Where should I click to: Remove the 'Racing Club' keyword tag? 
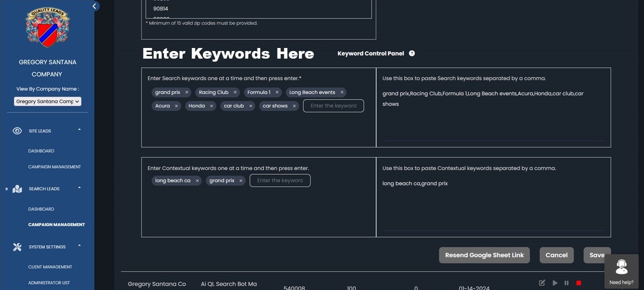pos(235,92)
